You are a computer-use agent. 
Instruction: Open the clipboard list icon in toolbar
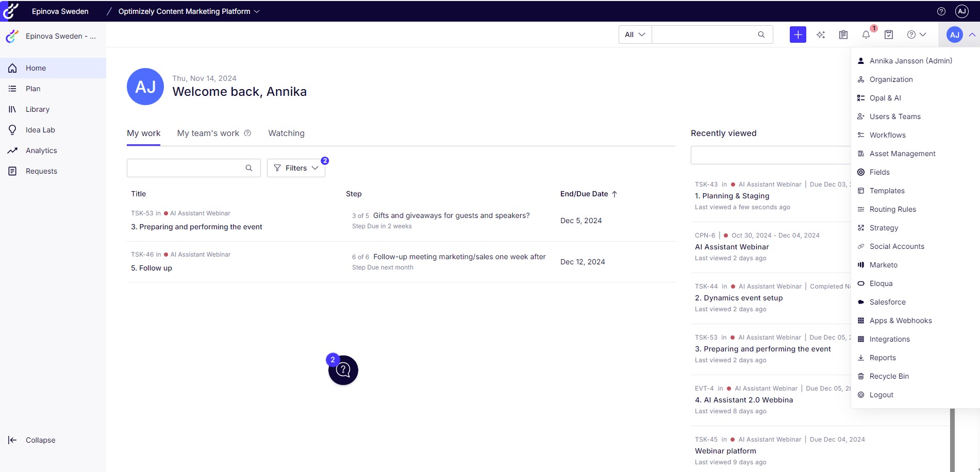[843, 35]
